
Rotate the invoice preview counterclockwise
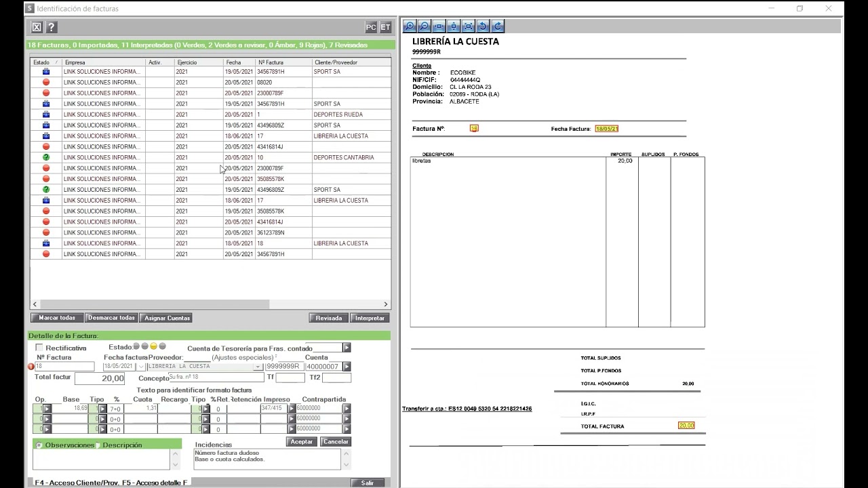(483, 26)
